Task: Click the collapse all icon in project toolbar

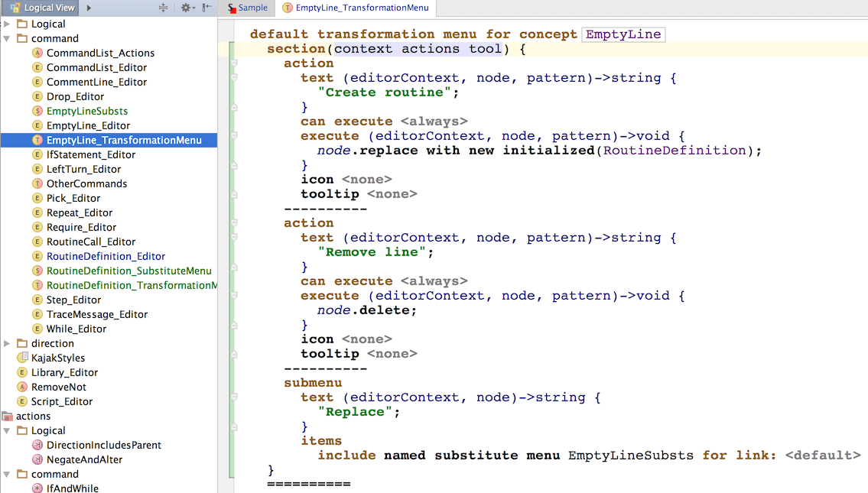Action: (x=163, y=8)
